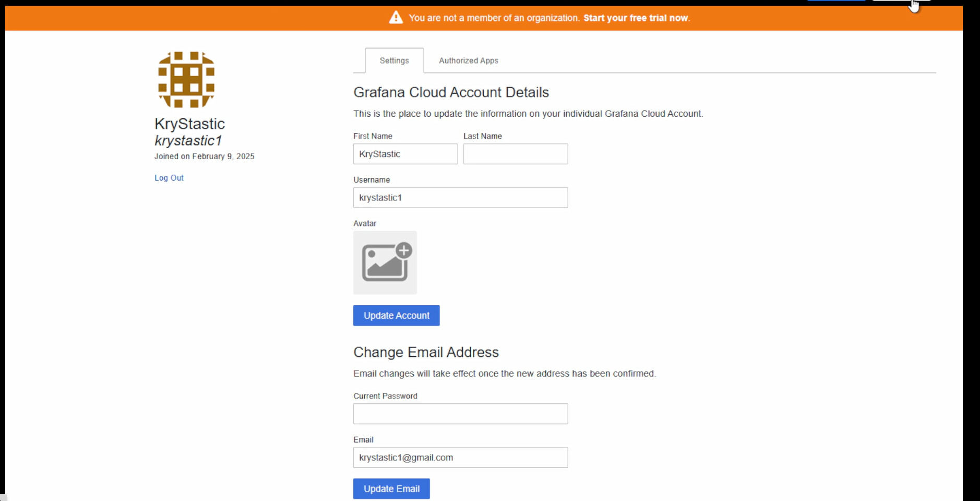Click the Update Email button

tap(391, 489)
